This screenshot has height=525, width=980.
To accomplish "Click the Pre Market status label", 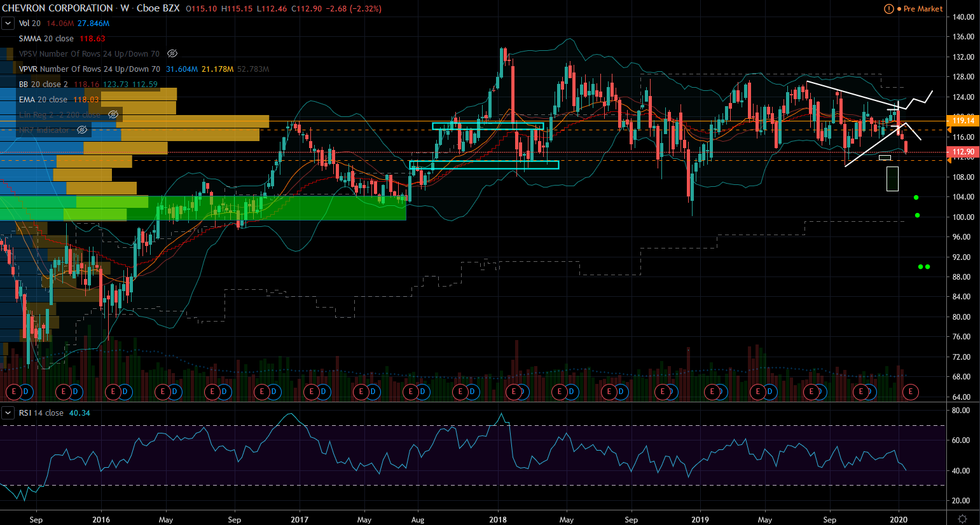I will pyautogui.click(x=923, y=9).
